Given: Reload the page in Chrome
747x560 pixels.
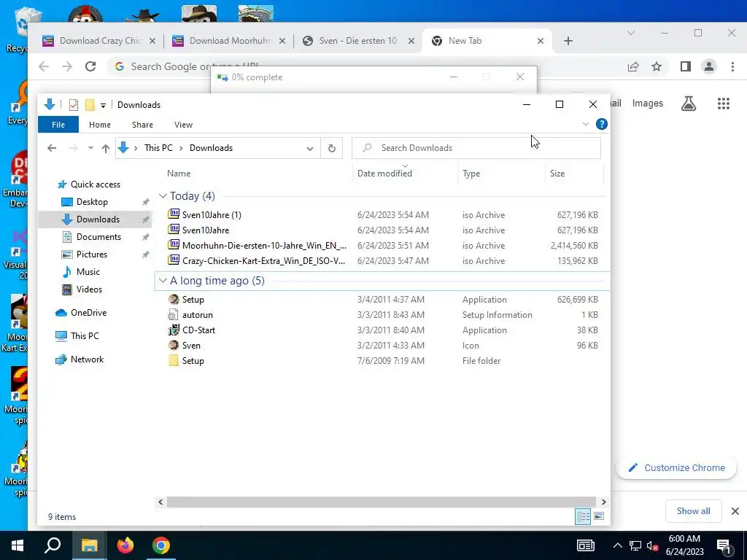Looking at the screenshot, I should [x=90, y=66].
